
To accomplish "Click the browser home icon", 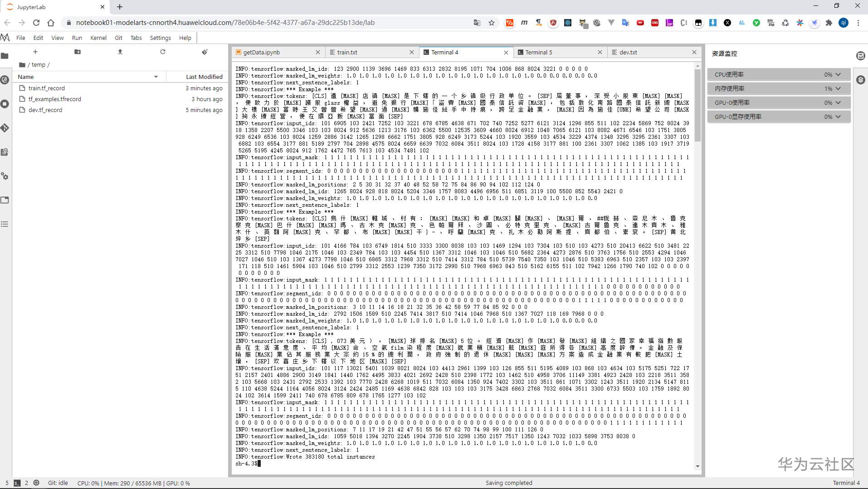I will coord(51,23).
